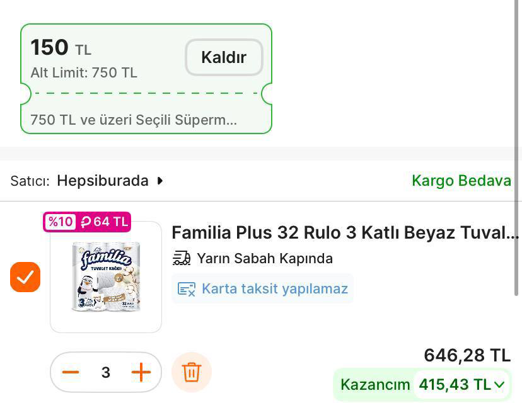Click the coupon description text for 750 TL ve üzeri
The width and height of the screenshot is (522, 420).
click(x=134, y=120)
